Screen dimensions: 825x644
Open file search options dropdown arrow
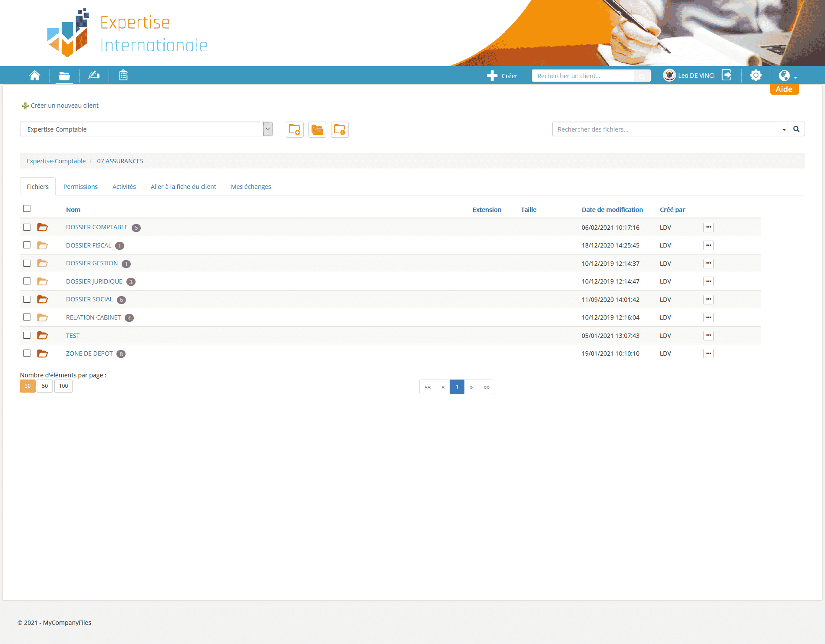click(784, 129)
